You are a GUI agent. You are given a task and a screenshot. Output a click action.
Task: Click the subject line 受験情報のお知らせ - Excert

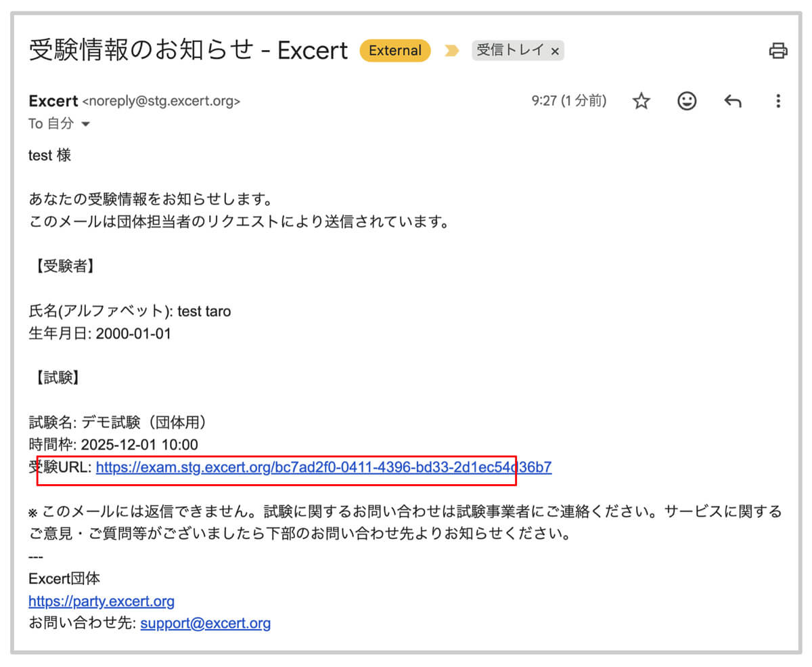pos(188,51)
